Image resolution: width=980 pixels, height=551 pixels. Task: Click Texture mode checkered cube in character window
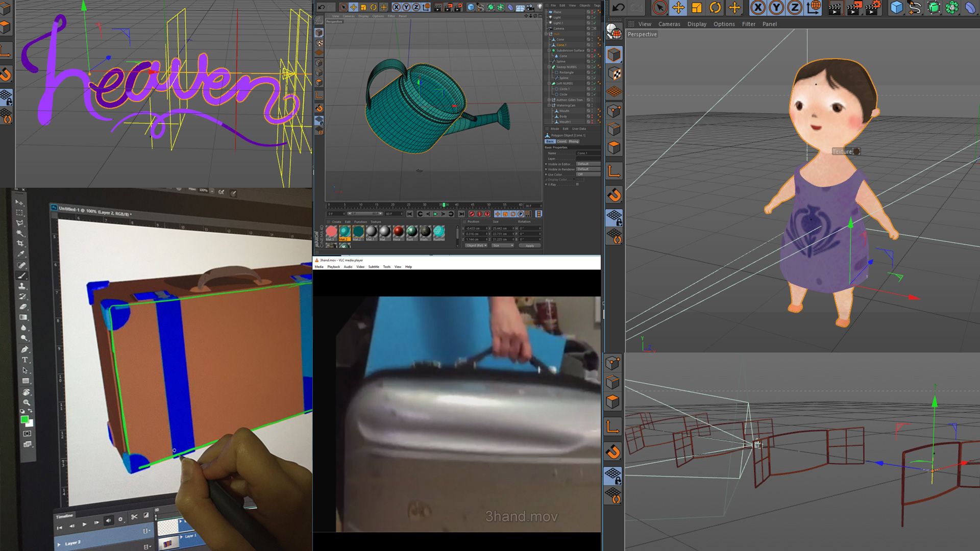[x=614, y=73]
